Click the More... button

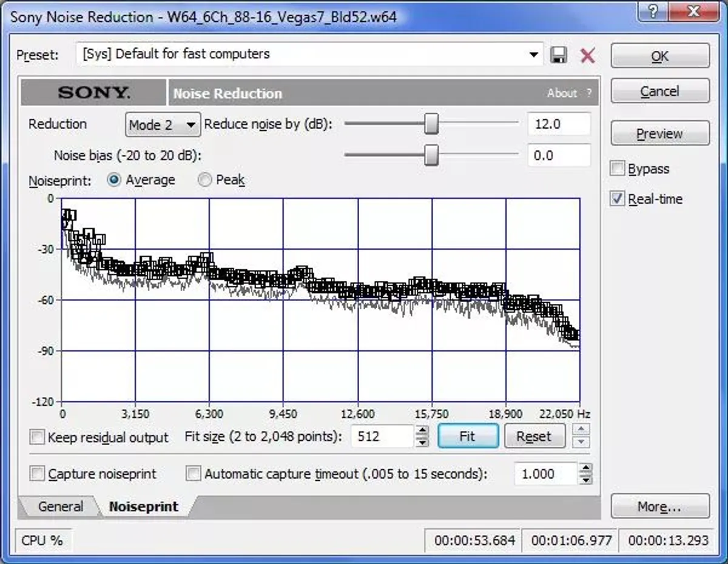click(x=660, y=506)
